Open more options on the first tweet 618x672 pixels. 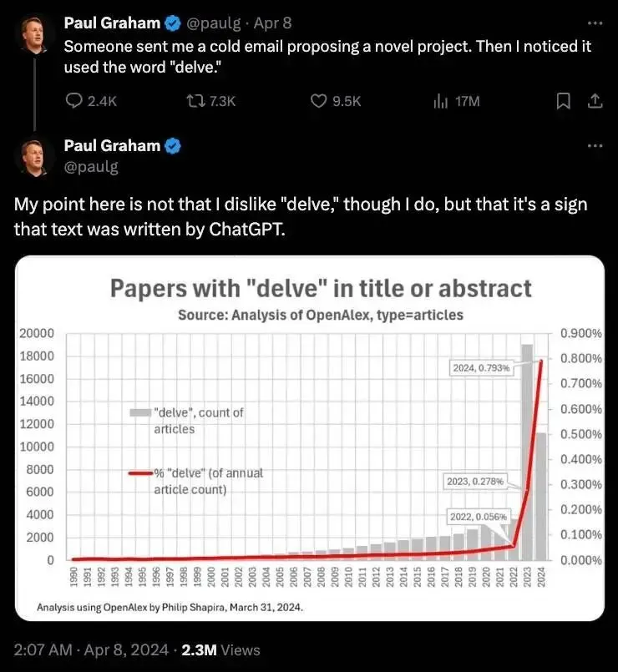pyautogui.click(x=595, y=23)
